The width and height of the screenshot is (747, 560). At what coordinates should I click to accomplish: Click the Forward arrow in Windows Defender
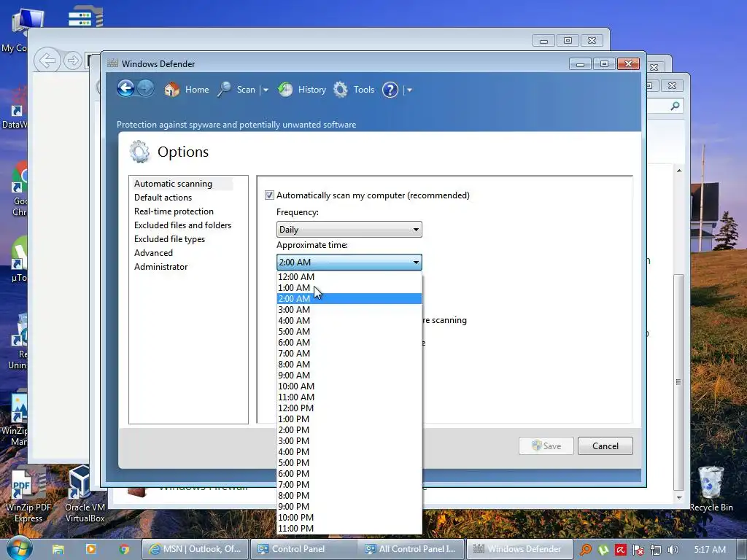click(145, 88)
